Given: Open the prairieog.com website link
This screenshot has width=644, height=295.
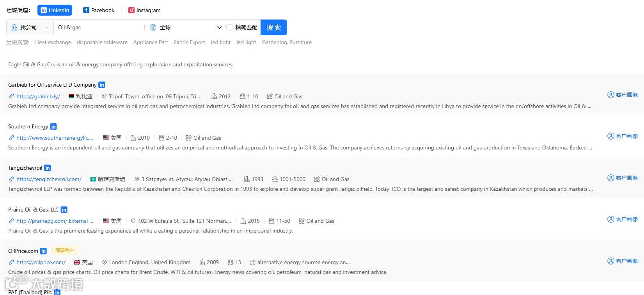Looking at the screenshot, I should click(x=55, y=221).
